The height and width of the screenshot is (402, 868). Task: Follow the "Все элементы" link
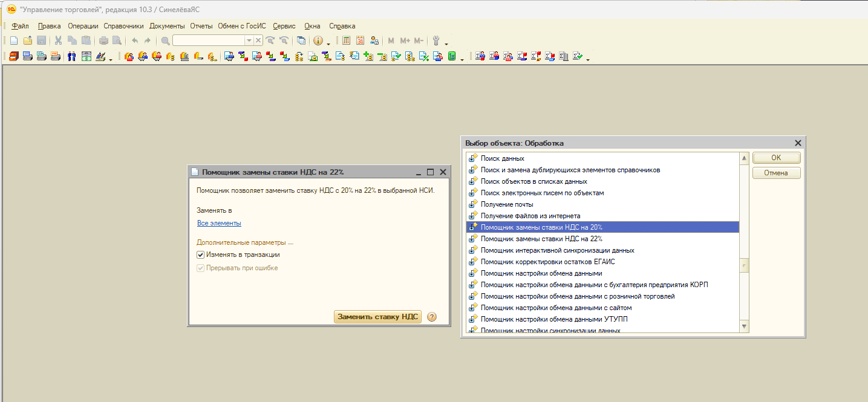click(x=219, y=223)
